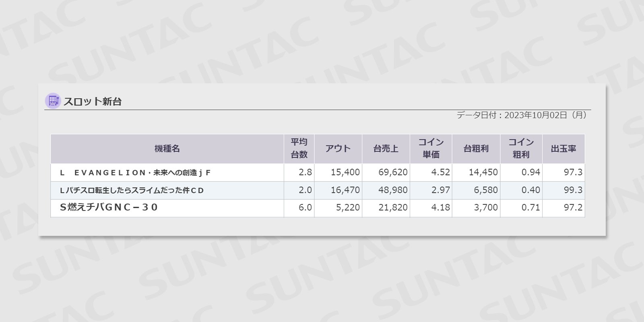The image size is (644, 322).
Task: Select the スロット新台 section heading
Action: (x=93, y=101)
